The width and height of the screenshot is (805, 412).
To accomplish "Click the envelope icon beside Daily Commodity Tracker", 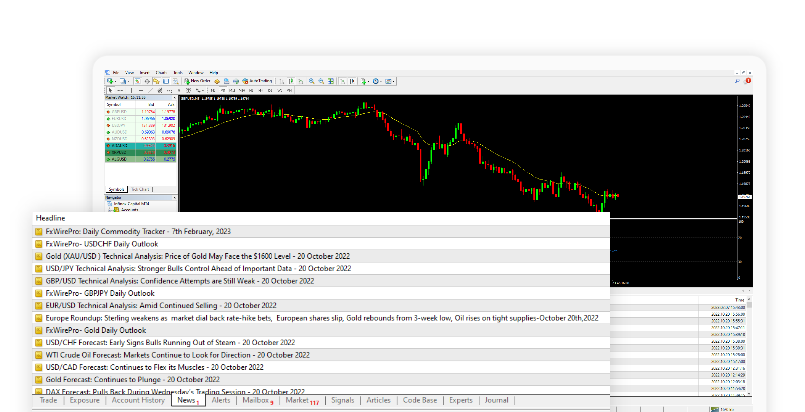I will point(39,232).
